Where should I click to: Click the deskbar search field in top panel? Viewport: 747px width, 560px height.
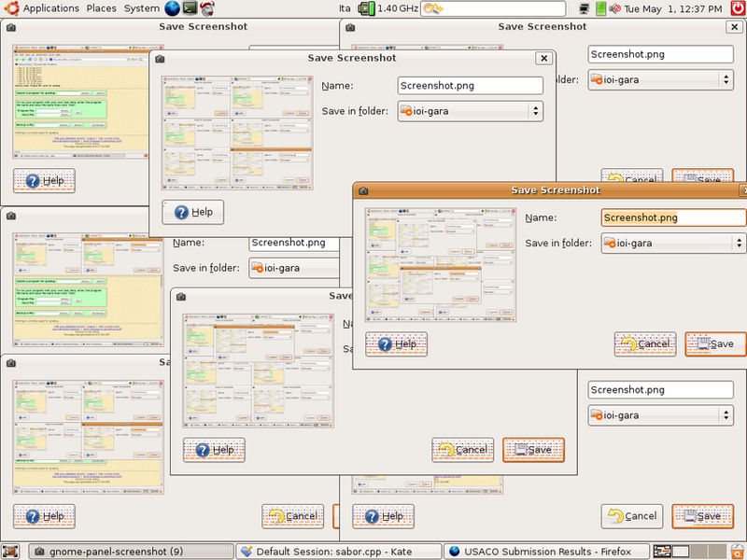[x=493, y=8]
